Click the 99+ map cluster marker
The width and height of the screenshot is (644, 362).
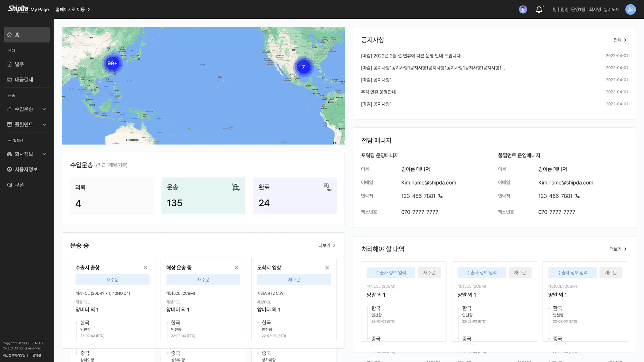112,64
